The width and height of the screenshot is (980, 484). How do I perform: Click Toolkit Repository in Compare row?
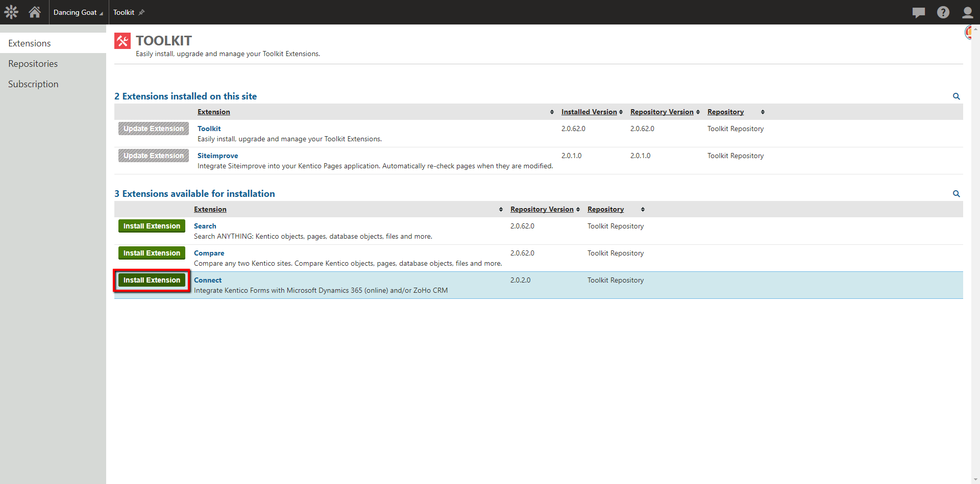point(615,253)
